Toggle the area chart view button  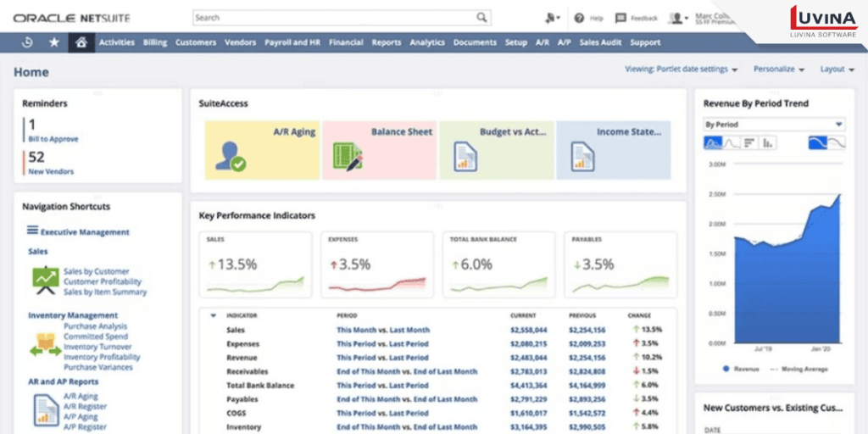[x=713, y=143]
